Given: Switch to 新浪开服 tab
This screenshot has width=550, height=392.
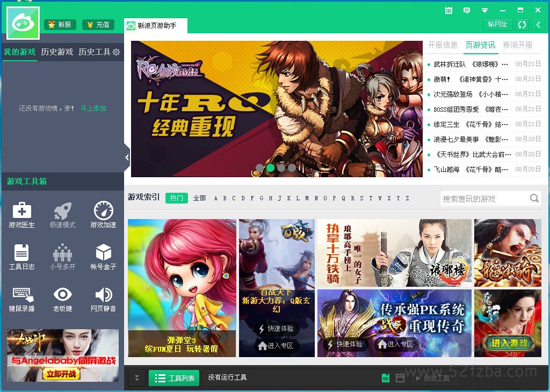Looking at the screenshot, I should [518, 45].
